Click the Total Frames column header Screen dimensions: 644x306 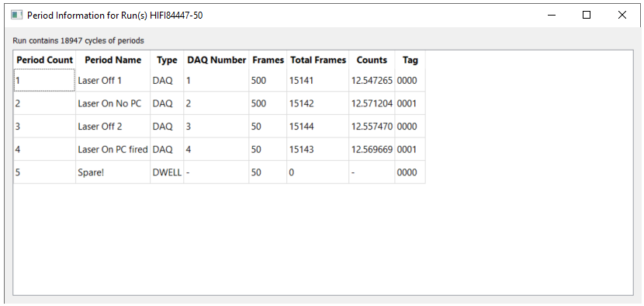tap(318, 60)
